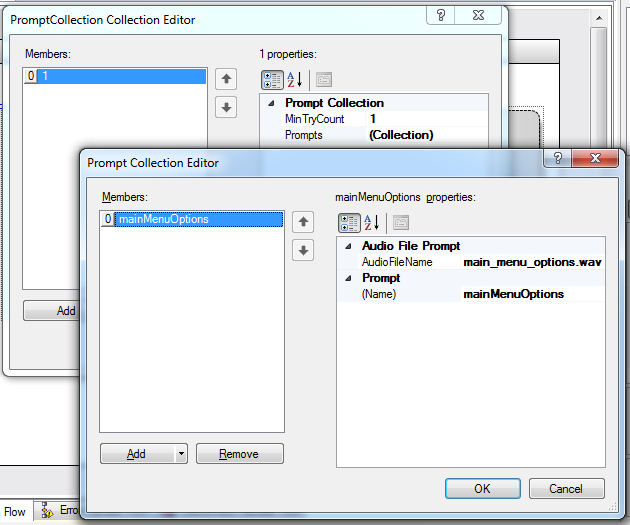630x525 pixels.
Task: Move mainMenuOptions member down with the down arrow
Action: tap(303, 250)
